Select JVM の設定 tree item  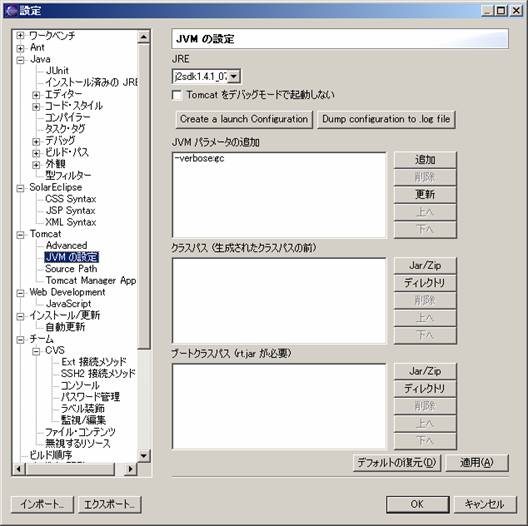point(71,257)
